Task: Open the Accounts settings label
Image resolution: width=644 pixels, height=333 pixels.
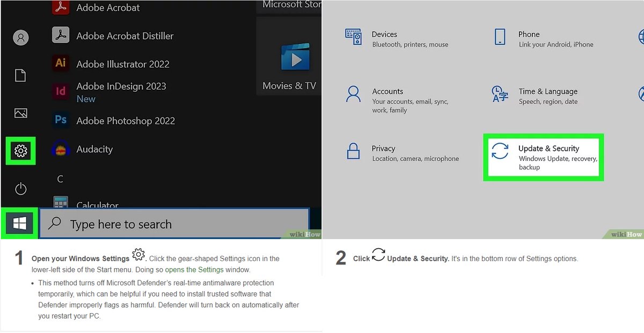Action: click(387, 91)
